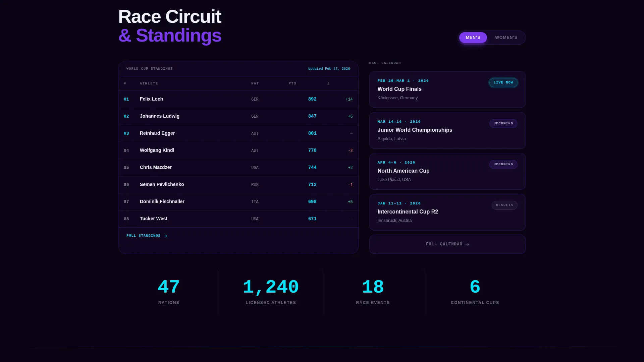Viewport: 644px width, 362px height.
Task: Open the Full Calendar button
Action: tap(447, 244)
